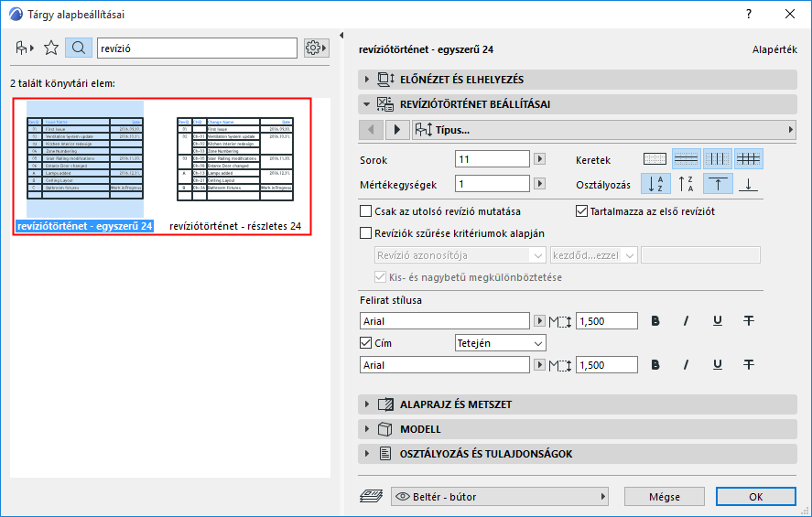The height and width of the screenshot is (517, 812).
Task: Open Beltér - bútor layer dropdown
Action: click(500, 496)
